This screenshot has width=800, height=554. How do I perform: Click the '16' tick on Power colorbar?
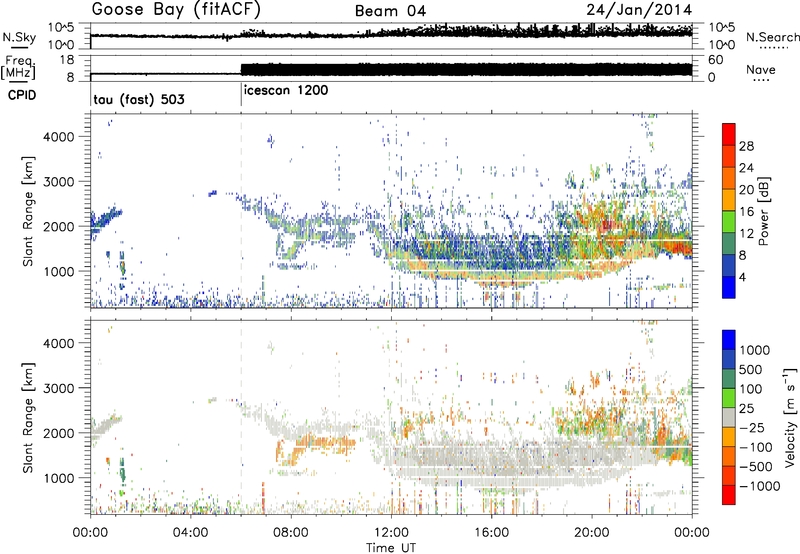(746, 212)
